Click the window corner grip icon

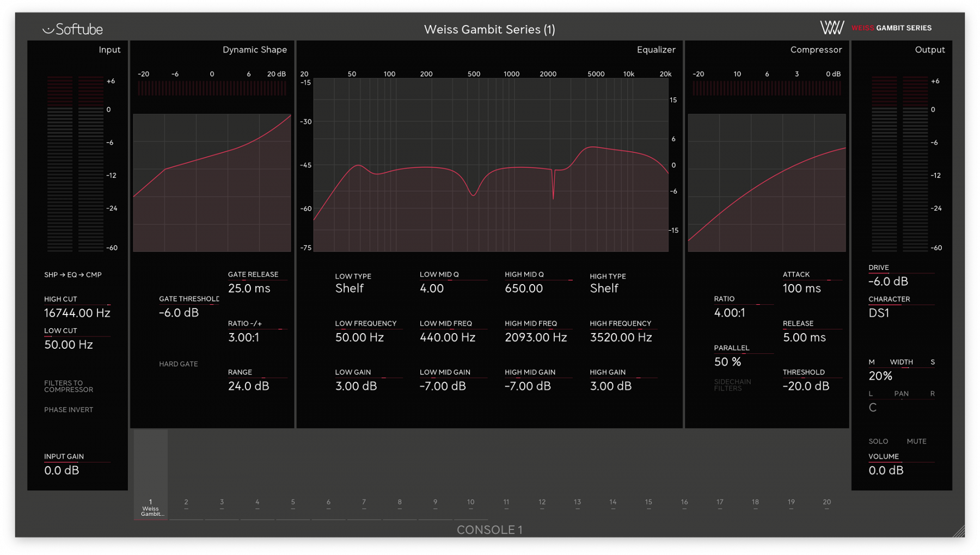click(x=958, y=531)
